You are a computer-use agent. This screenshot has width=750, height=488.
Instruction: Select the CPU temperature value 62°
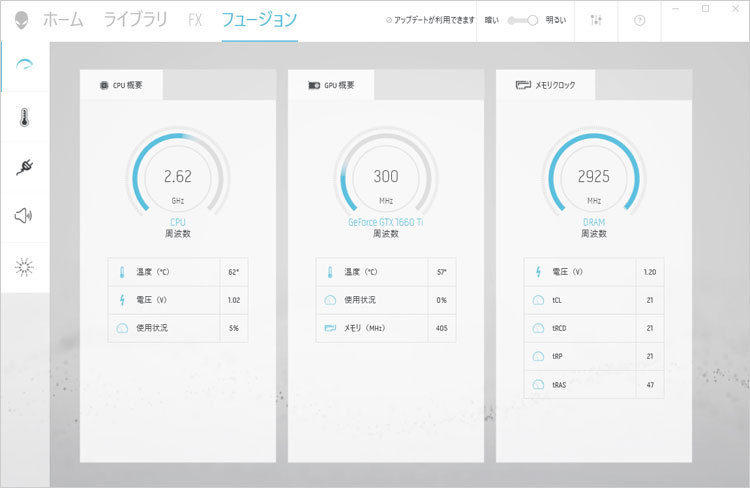tap(233, 272)
